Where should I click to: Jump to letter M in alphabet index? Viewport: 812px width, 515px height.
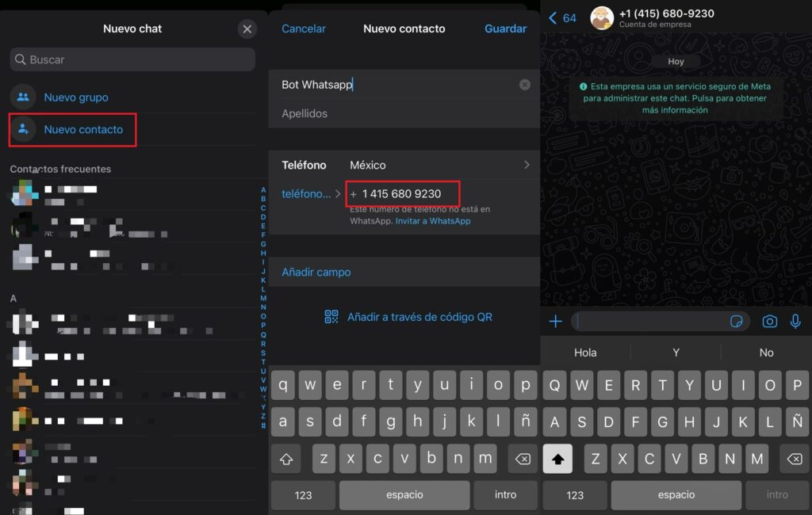[263, 298]
